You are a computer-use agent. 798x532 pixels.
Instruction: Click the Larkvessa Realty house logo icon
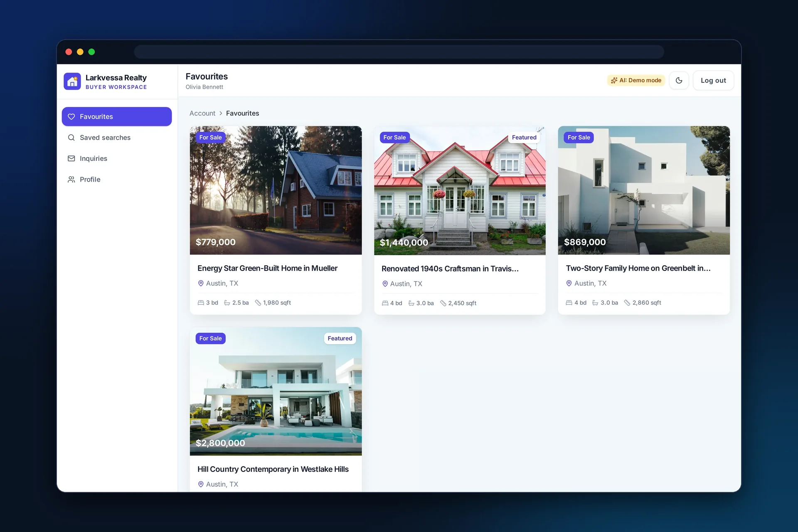72,81
